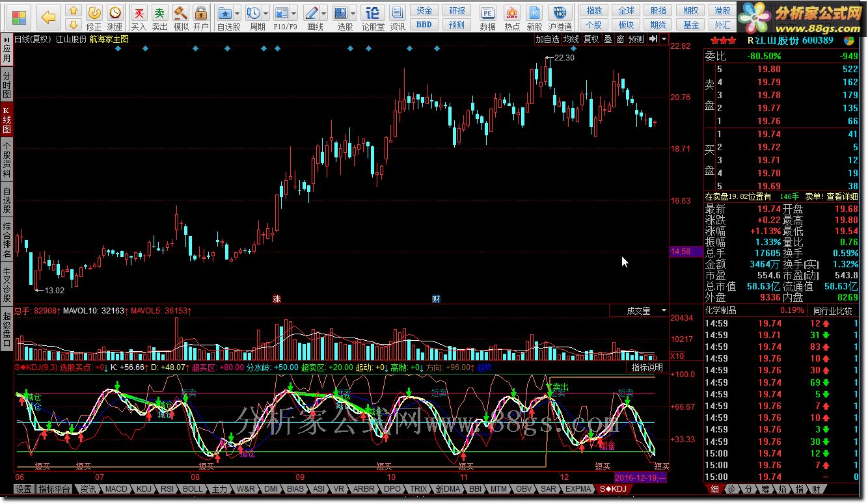Open the 沪港通 SSE HKE icon
This screenshot has height=504, width=868.
pyautogui.click(x=560, y=18)
